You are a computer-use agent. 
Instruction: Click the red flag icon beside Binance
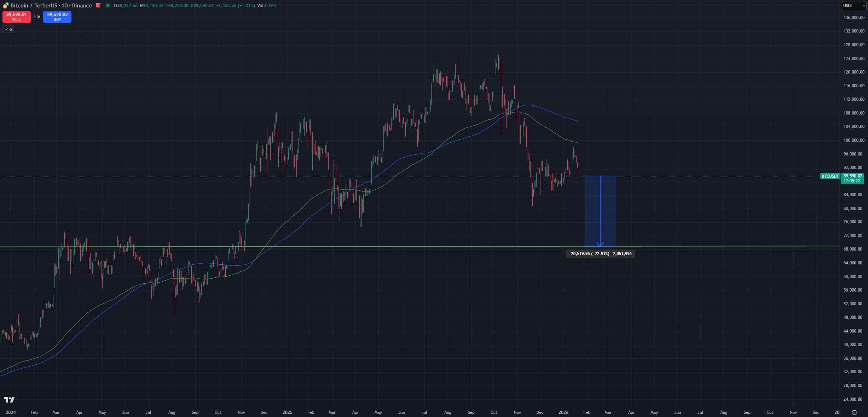click(x=98, y=5)
